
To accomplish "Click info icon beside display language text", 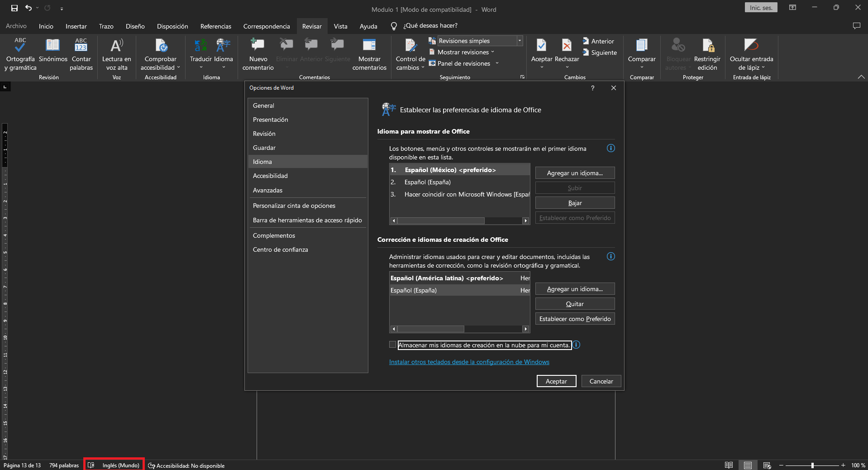I will (x=611, y=148).
